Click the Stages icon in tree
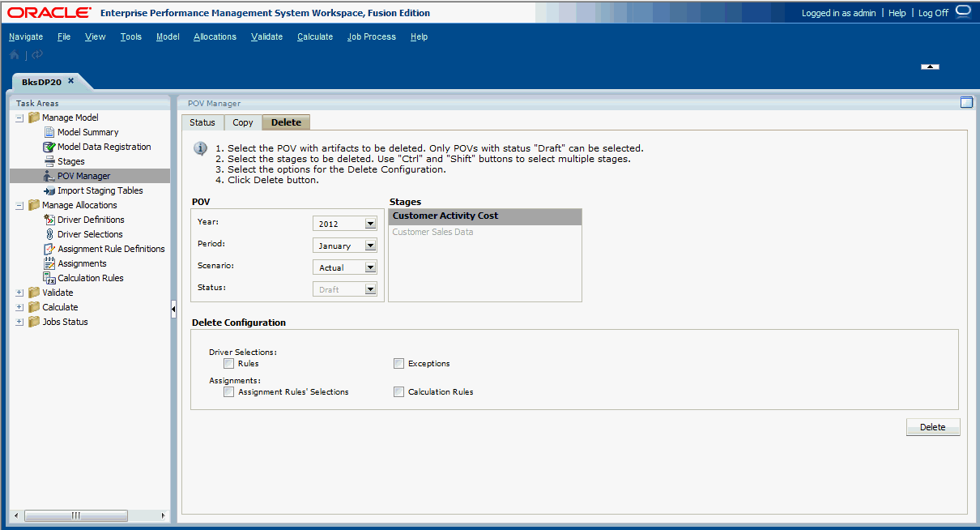Image resolution: width=980 pixels, height=530 pixels. (49, 161)
